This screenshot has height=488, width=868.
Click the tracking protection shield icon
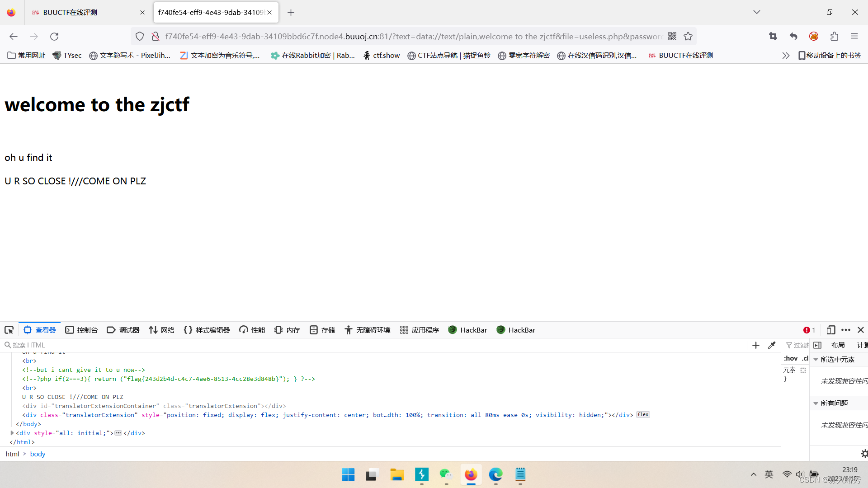(140, 36)
